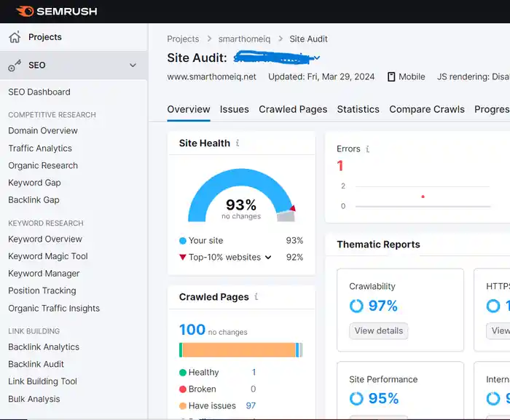Switch to the Issues tab
This screenshot has height=420, width=510.
click(x=234, y=110)
